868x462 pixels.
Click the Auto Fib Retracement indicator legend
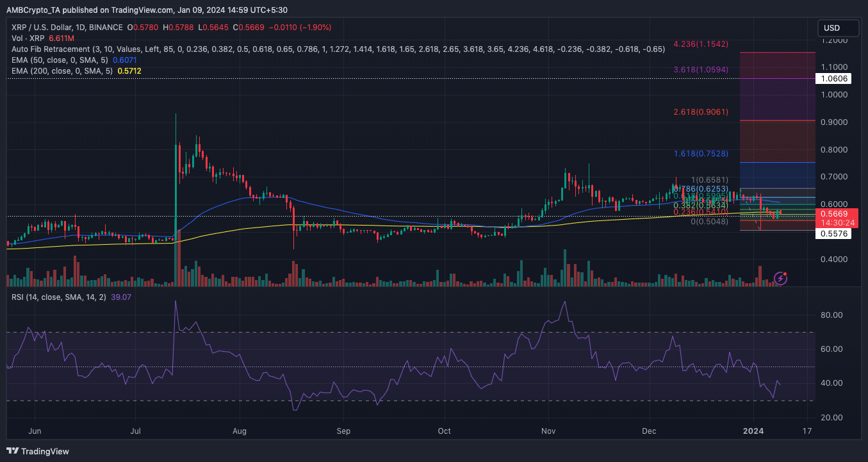tap(338, 49)
